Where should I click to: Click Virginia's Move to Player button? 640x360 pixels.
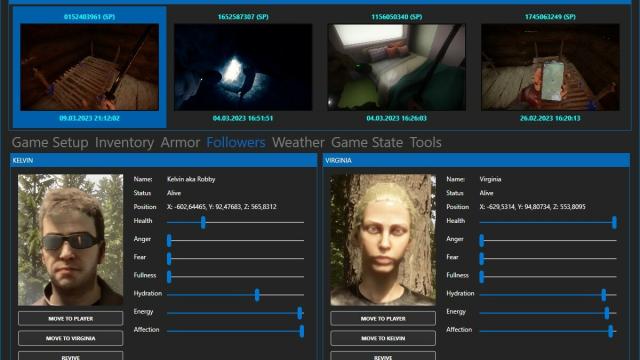click(383, 318)
